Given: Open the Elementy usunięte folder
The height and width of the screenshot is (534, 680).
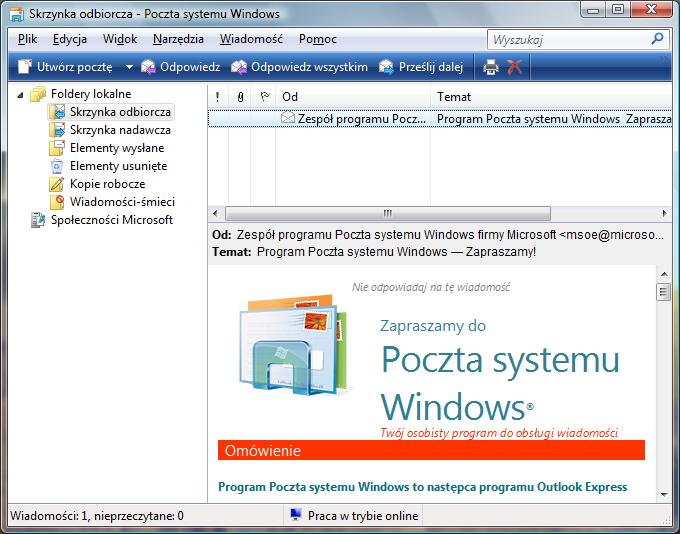Looking at the screenshot, I should [118, 166].
